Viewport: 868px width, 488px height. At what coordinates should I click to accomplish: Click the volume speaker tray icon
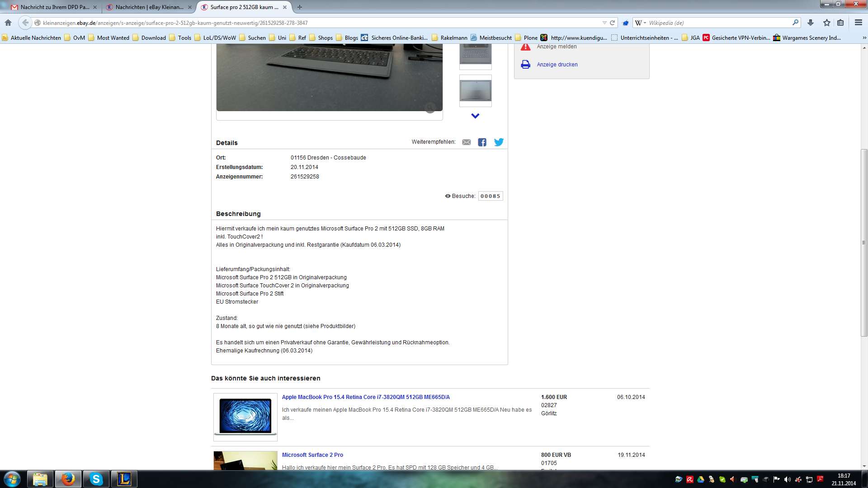(x=788, y=479)
